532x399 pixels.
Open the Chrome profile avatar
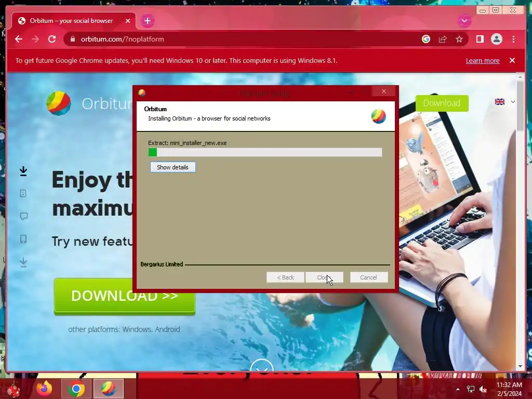(496, 39)
